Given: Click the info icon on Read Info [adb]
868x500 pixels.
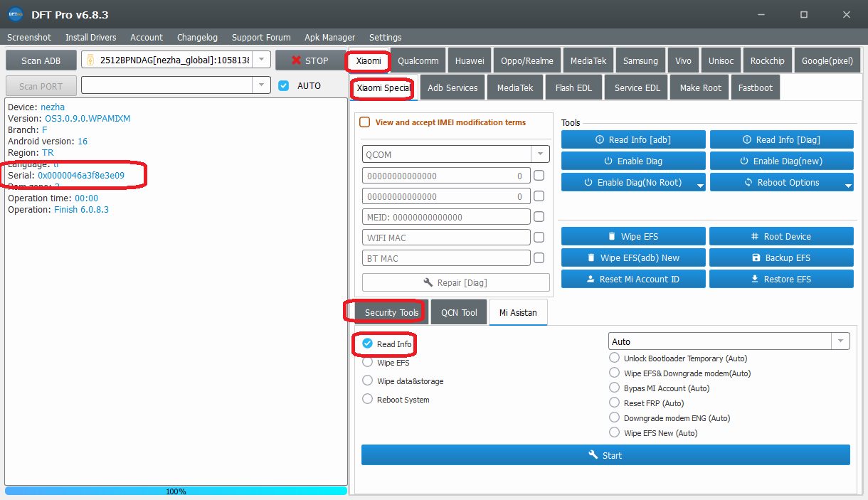Looking at the screenshot, I should 600,140.
